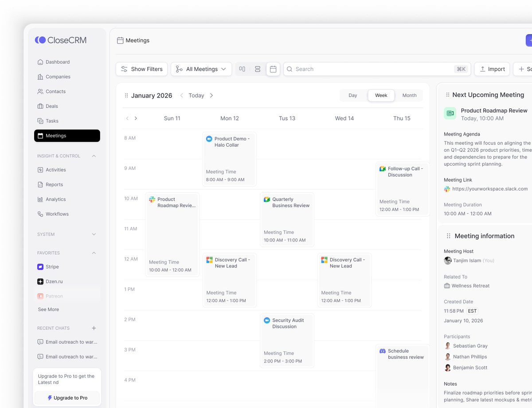Go to previous period next to Today
532x408 pixels.
[181, 96]
